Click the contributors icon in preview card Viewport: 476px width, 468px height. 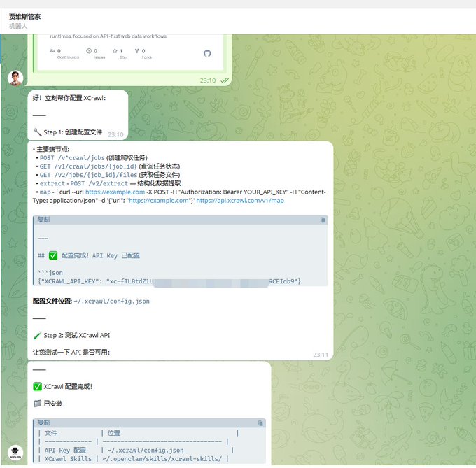pos(52,51)
